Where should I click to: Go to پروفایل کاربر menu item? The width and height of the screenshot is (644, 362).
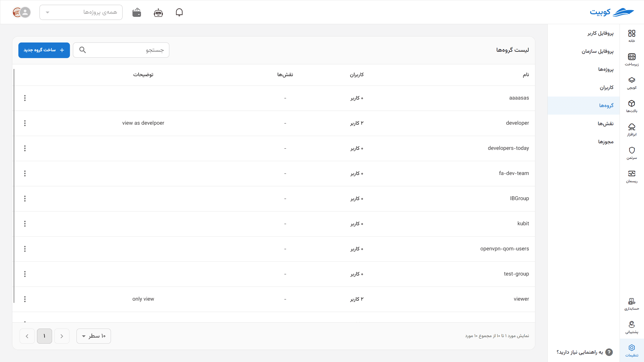[x=584, y=33]
